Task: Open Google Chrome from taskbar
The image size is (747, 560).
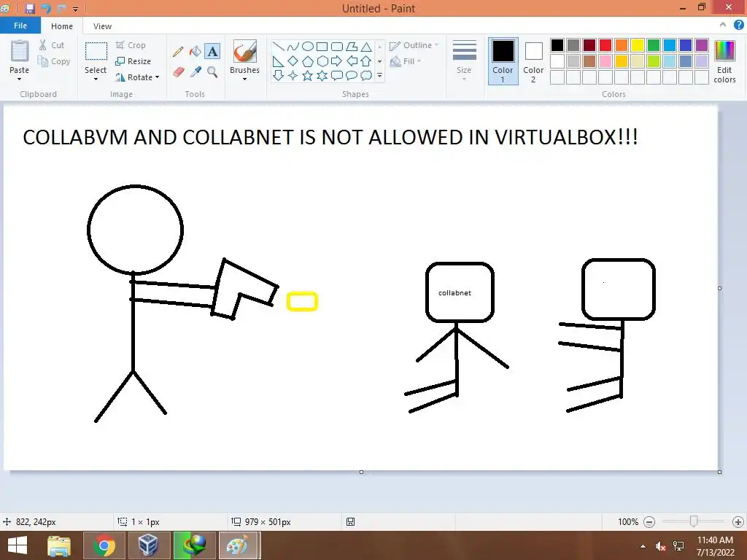Action: [104, 545]
